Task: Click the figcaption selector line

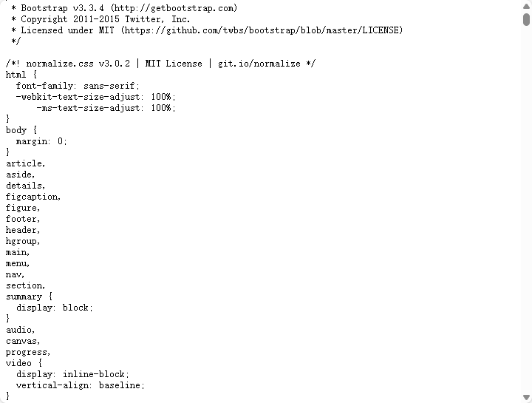Action: pos(33,197)
